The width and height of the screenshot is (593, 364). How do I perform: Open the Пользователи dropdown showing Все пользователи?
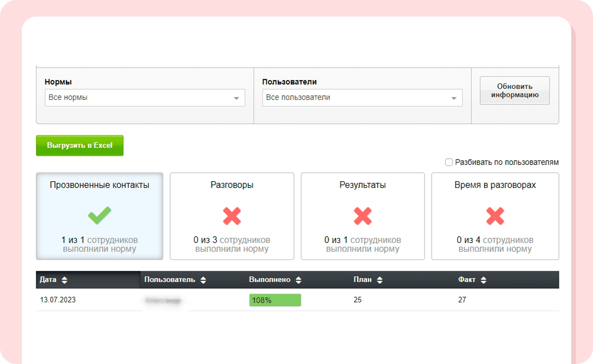click(362, 97)
